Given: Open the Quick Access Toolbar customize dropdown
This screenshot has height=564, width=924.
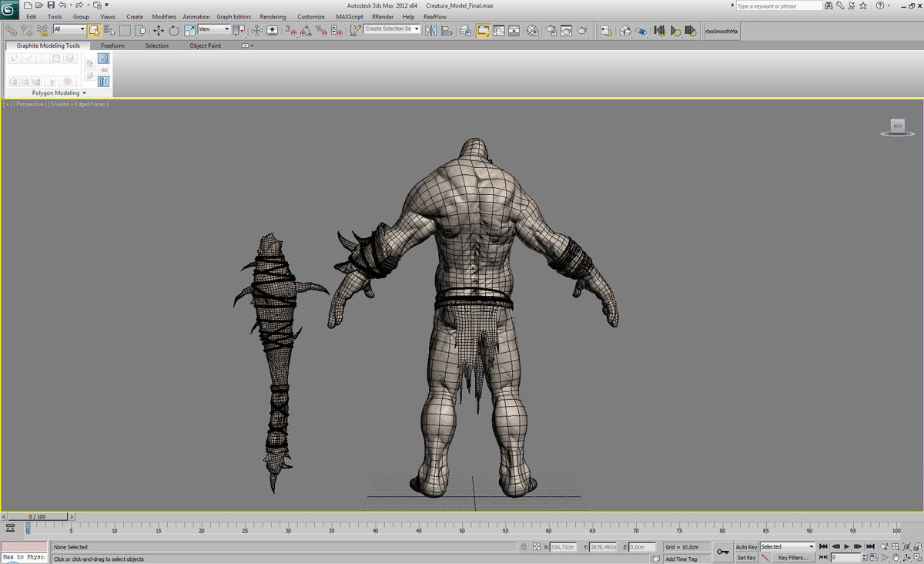Looking at the screenshot, I should [x=107, y=5].
